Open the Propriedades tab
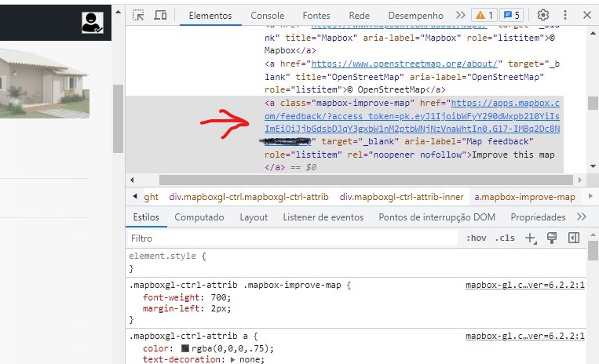The height and width of the screenshot is (364, 599). [x=538, y=217]
